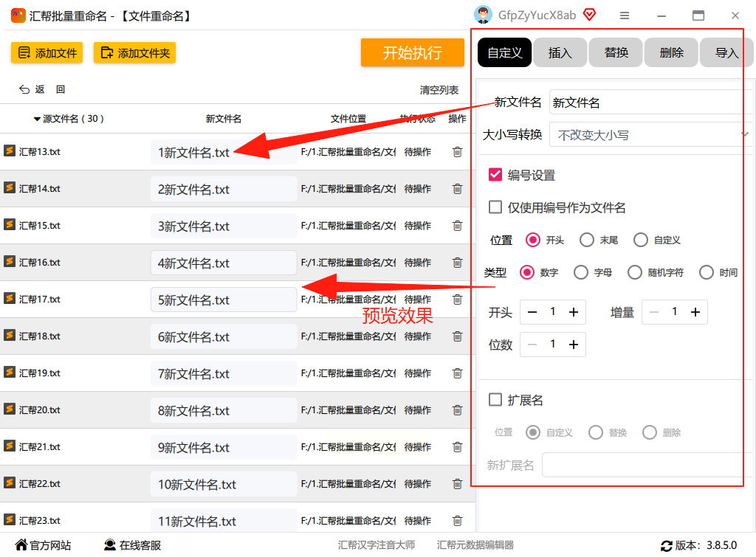This screenshot has width=756, height=557.
Task: Click trash icon for 汇帮17.txt
Action: (x=457, y=300)
